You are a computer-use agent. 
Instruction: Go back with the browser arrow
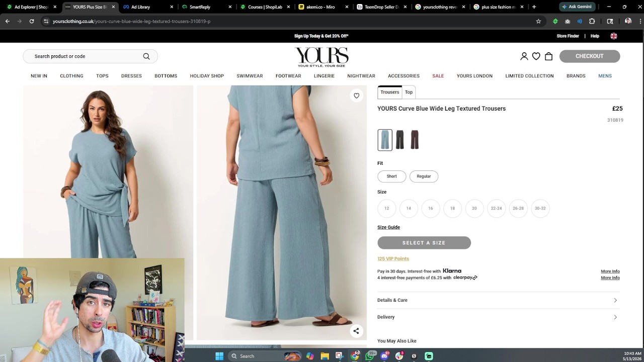[8, 21]
